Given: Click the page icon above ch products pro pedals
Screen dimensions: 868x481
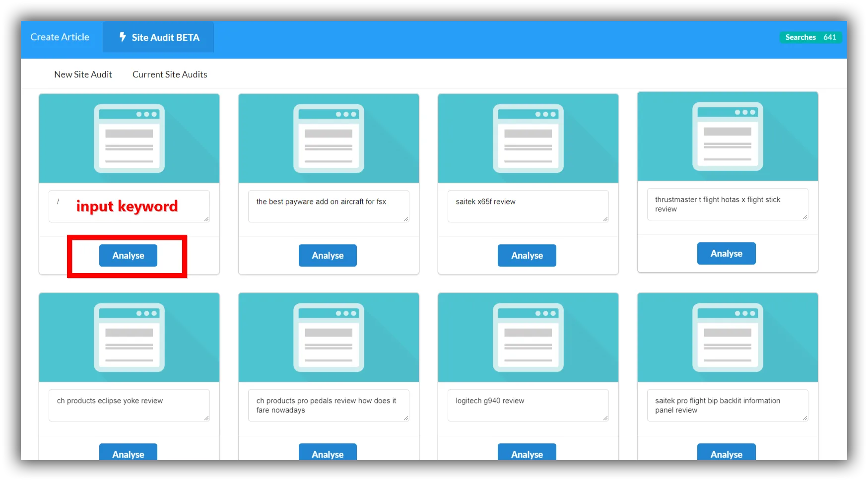Looking at the screenshot, I should (x=329, y=338).
